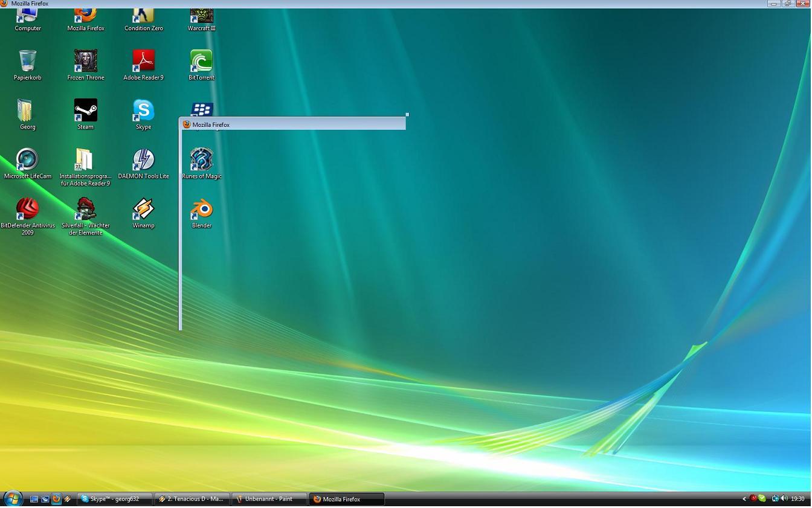The width and height of the screenshot is (812, 508).
Task: Select the Installationsprogramm für Adobe Reader 9 folder
Action: point(86,167)
